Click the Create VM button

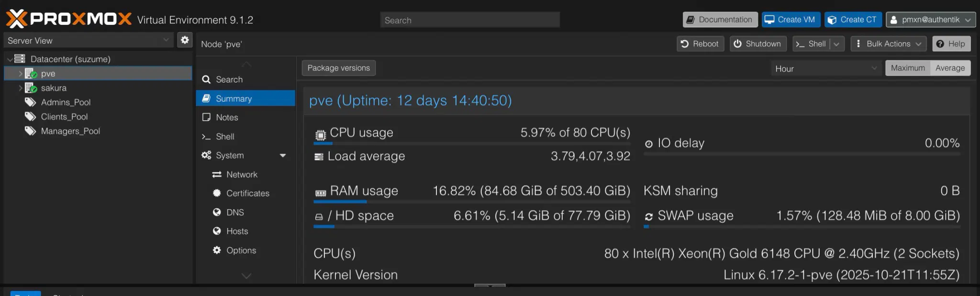pyautogui.click(x=791, y=20)
